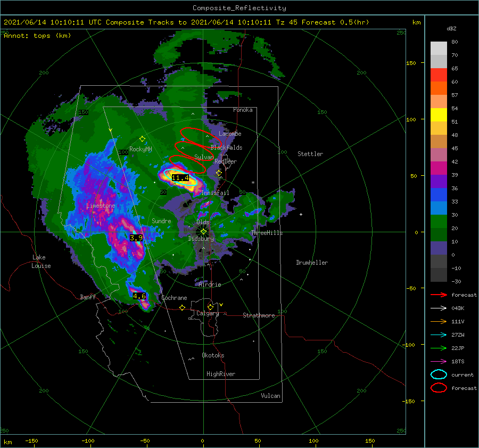Screen dimensions: 479x448
Task: Click the 'Tz 45 Forecast 0.5(hr)' header text
Action: 323,22
